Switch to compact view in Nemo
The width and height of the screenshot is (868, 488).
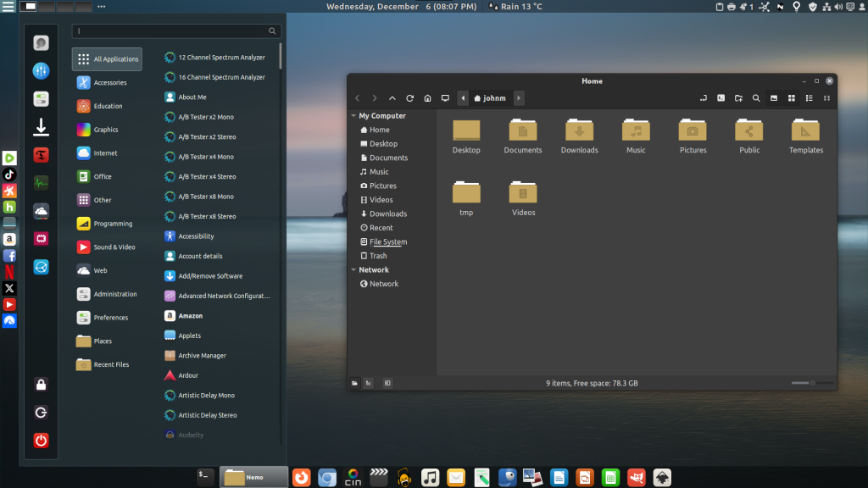click(x=826, y=98)
